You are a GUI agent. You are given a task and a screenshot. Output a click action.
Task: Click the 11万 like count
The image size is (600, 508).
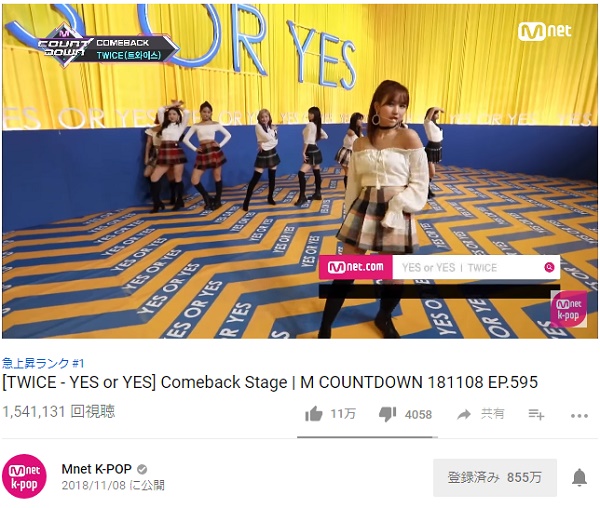coord(343,414)
